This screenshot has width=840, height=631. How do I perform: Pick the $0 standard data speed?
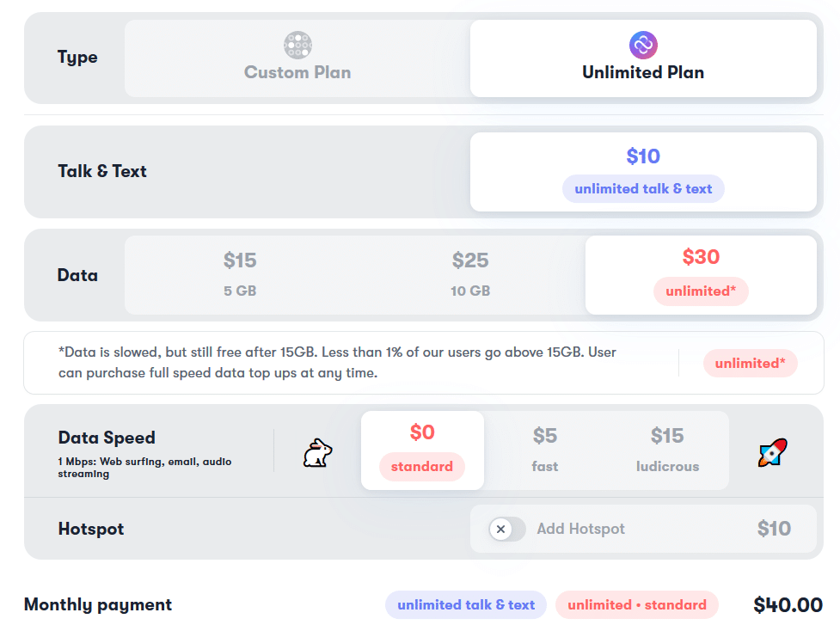tap(422, 450)
